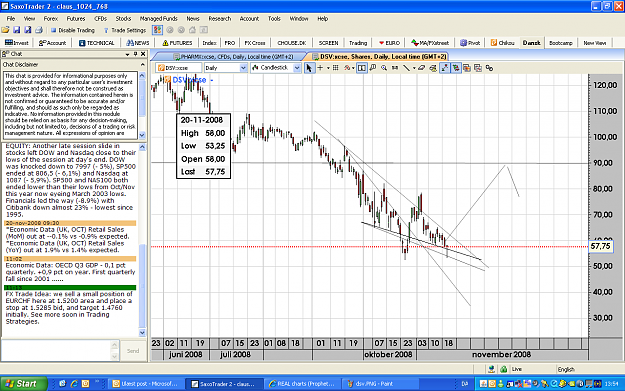
Task: Click the zoom magnifier icon in chart toolbar
Action: 384,68
